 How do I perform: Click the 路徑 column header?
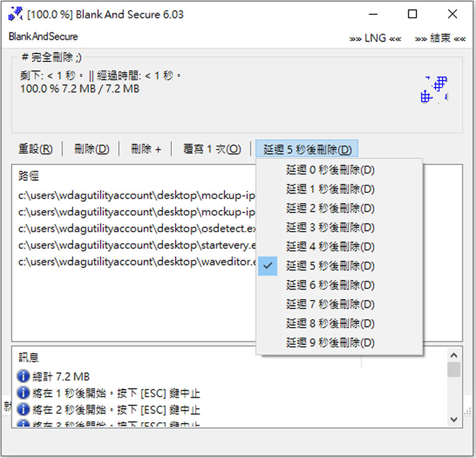[29, 176]
